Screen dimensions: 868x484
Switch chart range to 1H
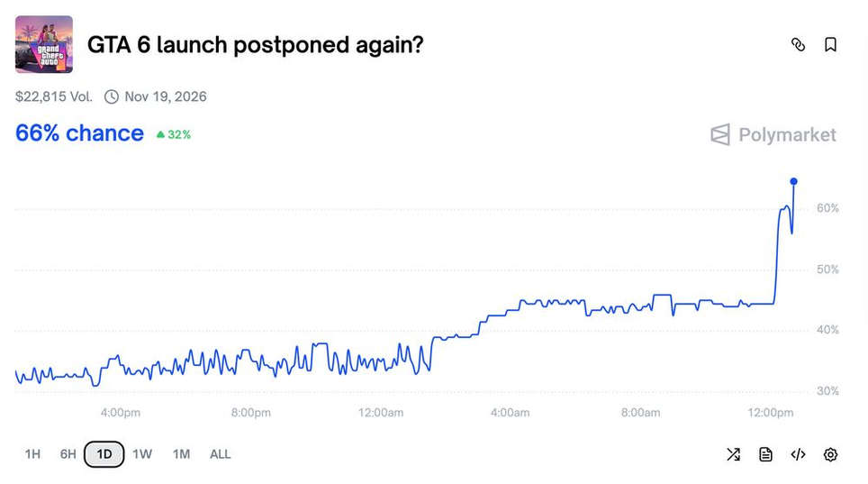click(x=32, y=454)
